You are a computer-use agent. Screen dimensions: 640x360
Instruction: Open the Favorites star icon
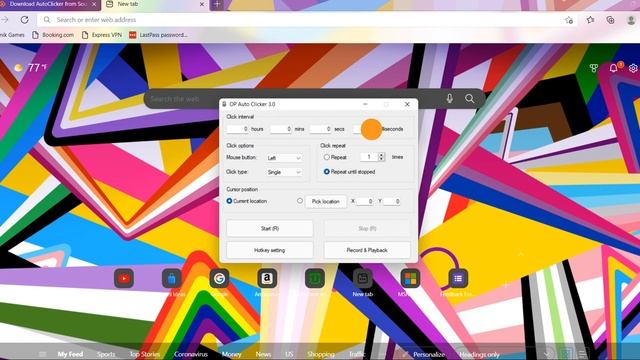coord(590,20)
